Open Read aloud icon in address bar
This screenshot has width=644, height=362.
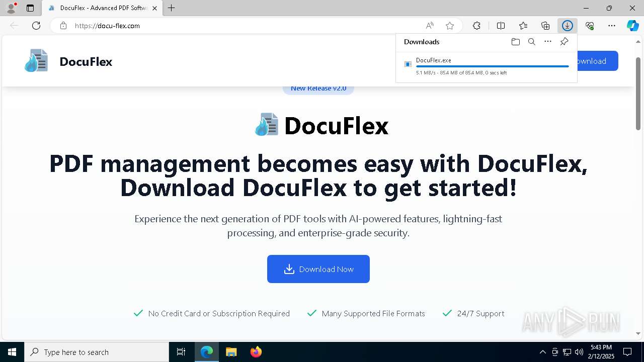click(x=430, y=26)
